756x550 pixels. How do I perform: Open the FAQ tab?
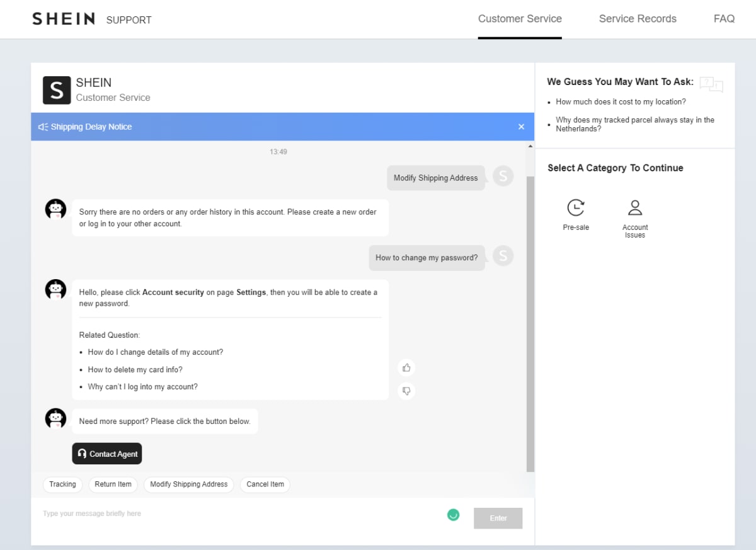(x=724, y=19)
